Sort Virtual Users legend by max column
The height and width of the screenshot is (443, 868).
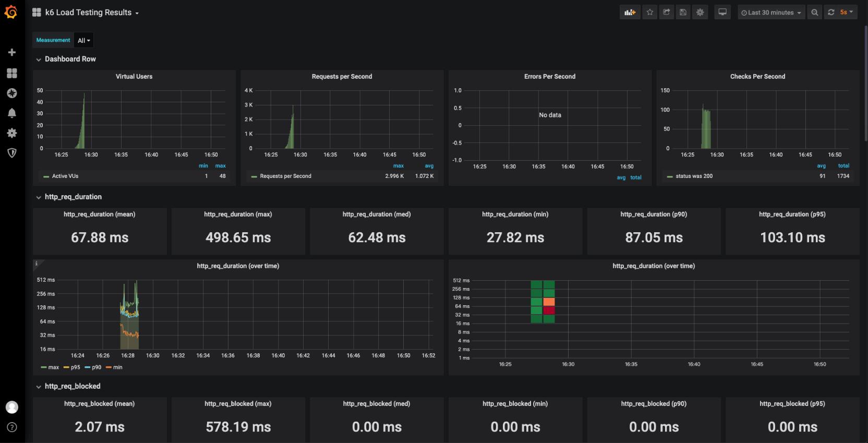click(x=221, y=166)
